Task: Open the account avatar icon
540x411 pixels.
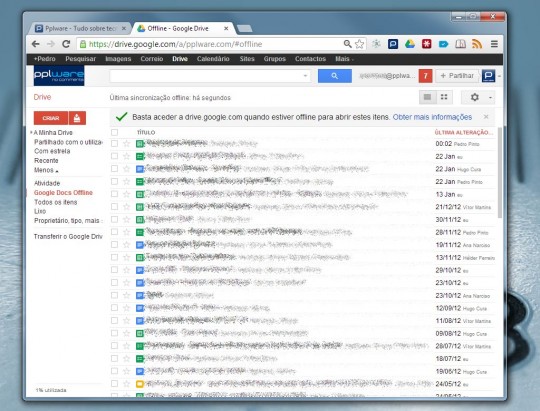Action: click(488, 75)
